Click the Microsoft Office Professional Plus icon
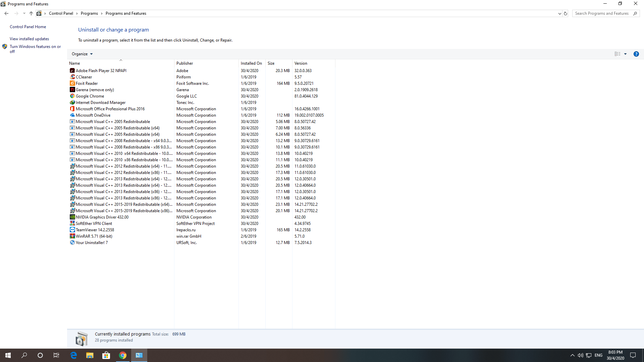The width and height of the screenshot is (644, 362). pos(72,109)
